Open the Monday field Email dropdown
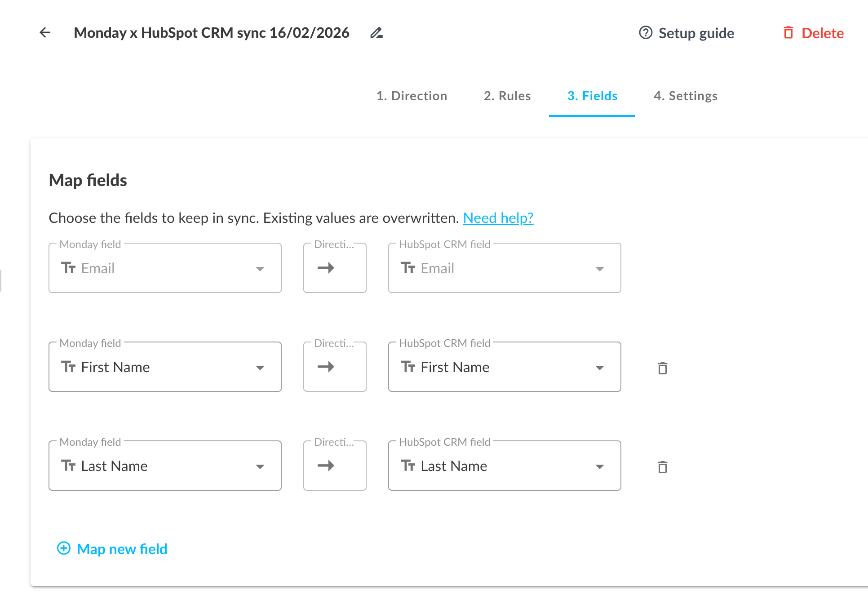This screenshot has height=595, width=868. tap(261, 268)
